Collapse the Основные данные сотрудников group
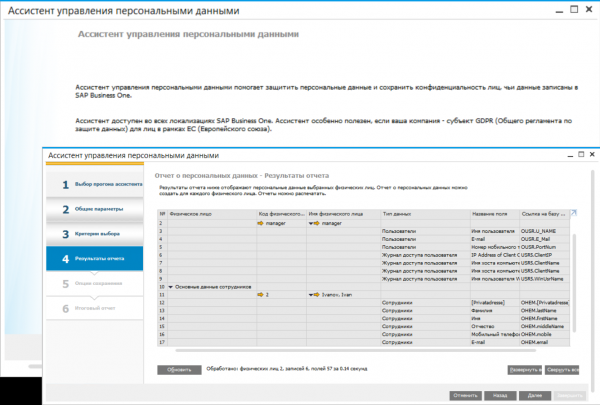 pyautogui.click(x=170, y=287)
